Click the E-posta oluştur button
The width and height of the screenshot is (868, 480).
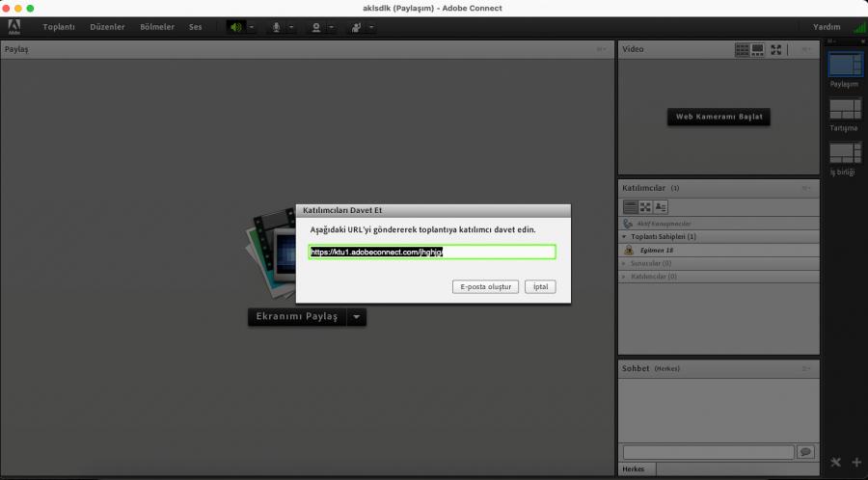coord(486,286)
